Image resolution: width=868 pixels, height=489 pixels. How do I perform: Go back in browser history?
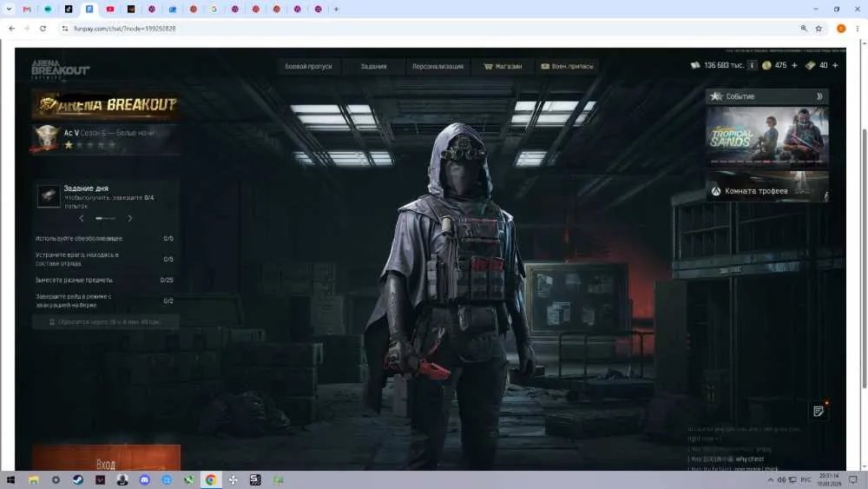pyautogui.click(x=11, y=29)
